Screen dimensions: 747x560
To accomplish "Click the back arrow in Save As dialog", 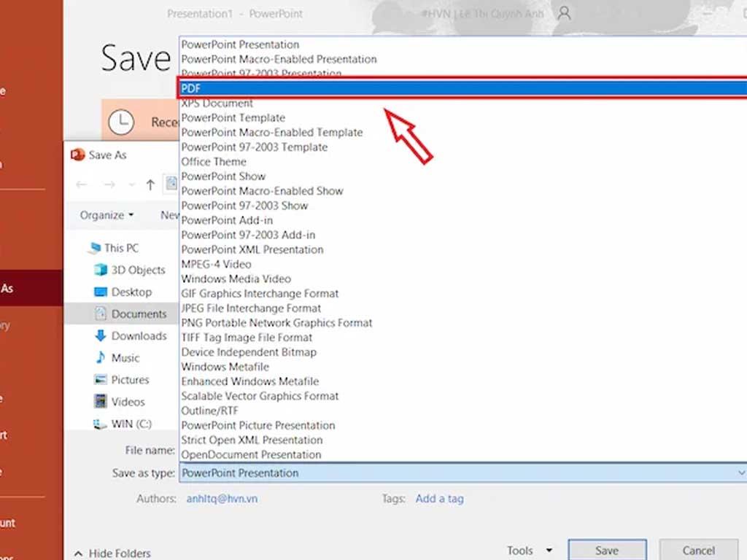I will point(82,185).
